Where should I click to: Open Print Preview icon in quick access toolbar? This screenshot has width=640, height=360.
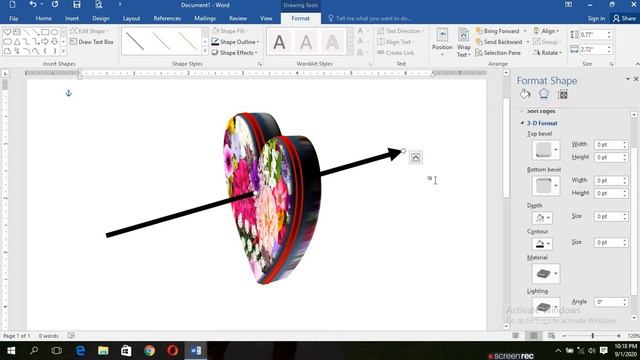[x=99, y=5]
